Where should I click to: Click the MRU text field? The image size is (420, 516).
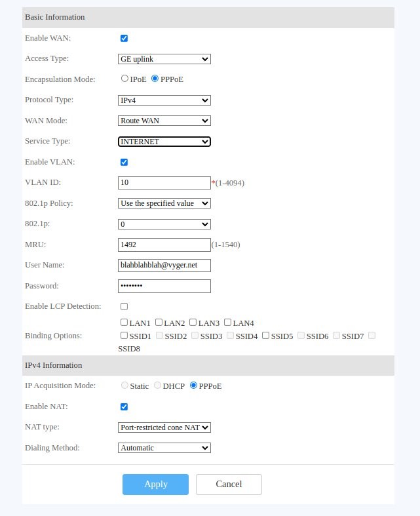164,245
